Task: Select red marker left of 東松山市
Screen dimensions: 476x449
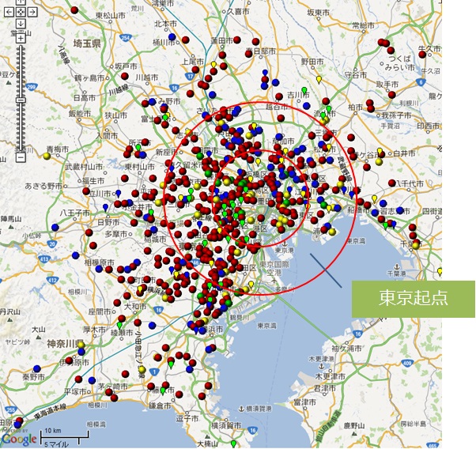Action: pyautogui.click(x=74, y=10)
